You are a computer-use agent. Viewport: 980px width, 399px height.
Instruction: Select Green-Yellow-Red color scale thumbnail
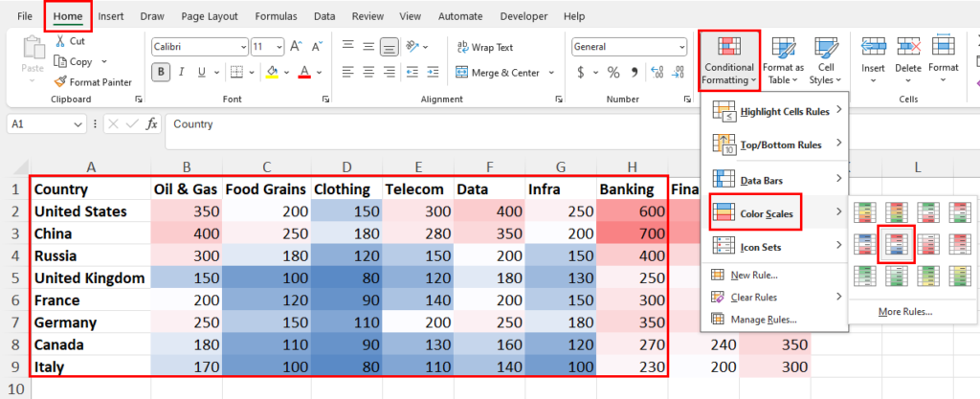(864, 211)
